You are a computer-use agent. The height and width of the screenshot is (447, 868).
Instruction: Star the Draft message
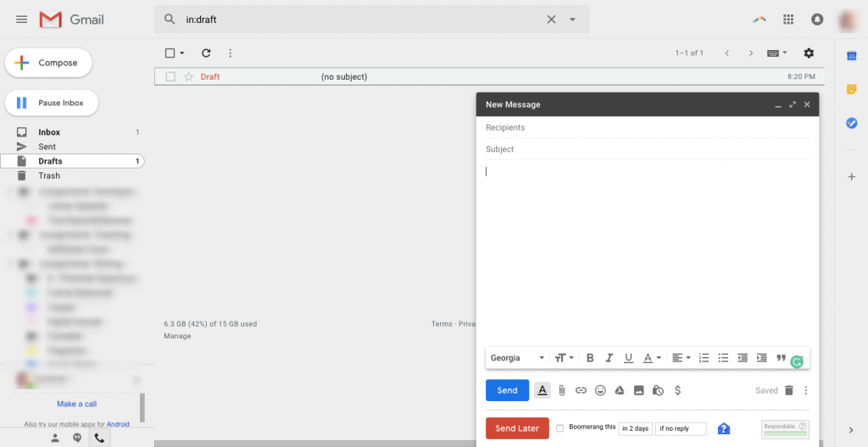click(x=189, y=76)
